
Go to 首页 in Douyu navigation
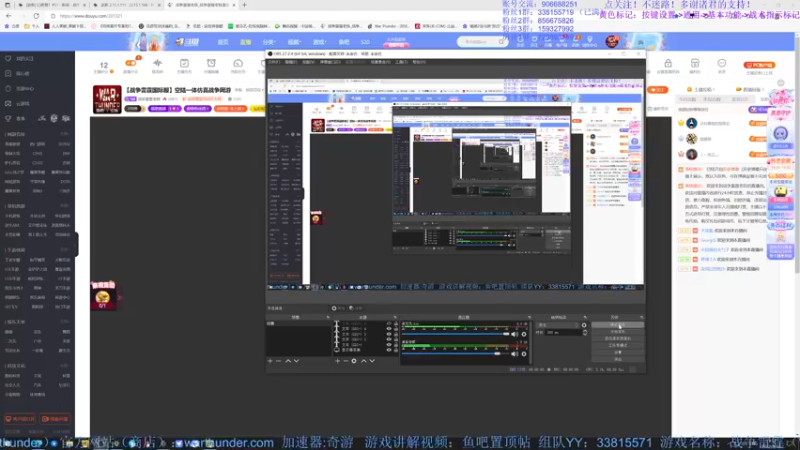point(223,42)
